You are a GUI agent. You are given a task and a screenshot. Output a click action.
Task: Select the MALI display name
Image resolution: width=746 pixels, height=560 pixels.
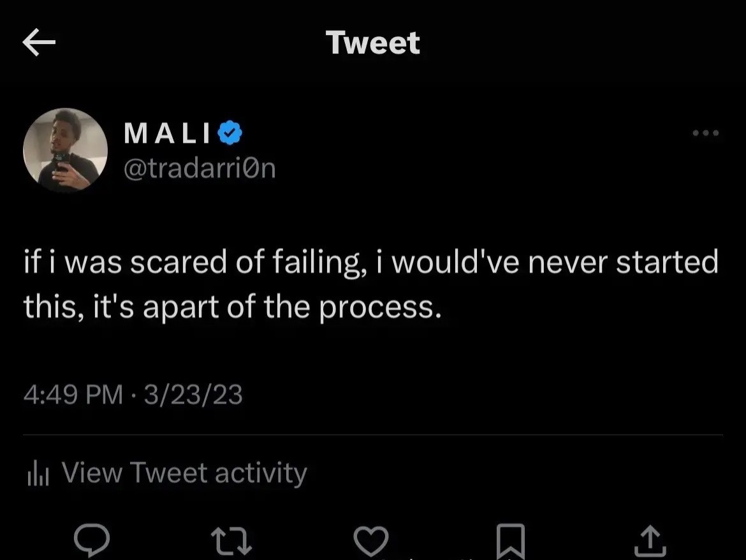[x=167, y=133]
